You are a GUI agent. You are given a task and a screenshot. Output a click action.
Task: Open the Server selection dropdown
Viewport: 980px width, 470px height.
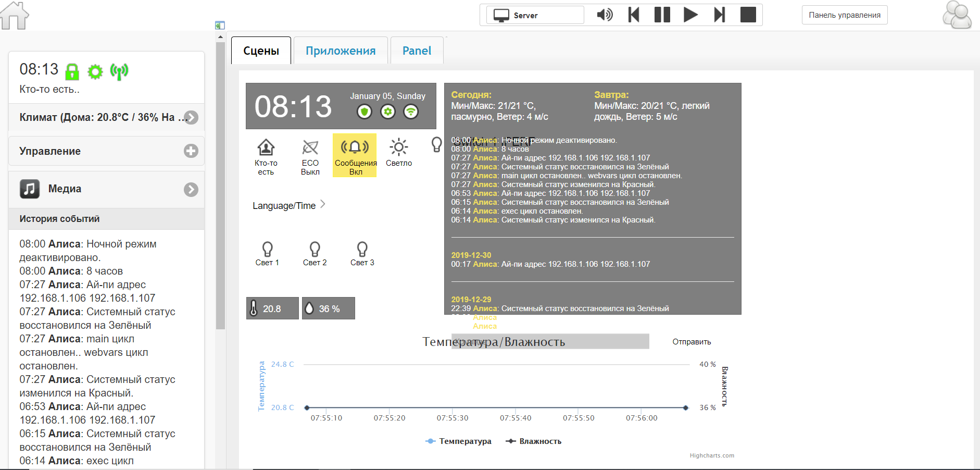coord(534,15)
